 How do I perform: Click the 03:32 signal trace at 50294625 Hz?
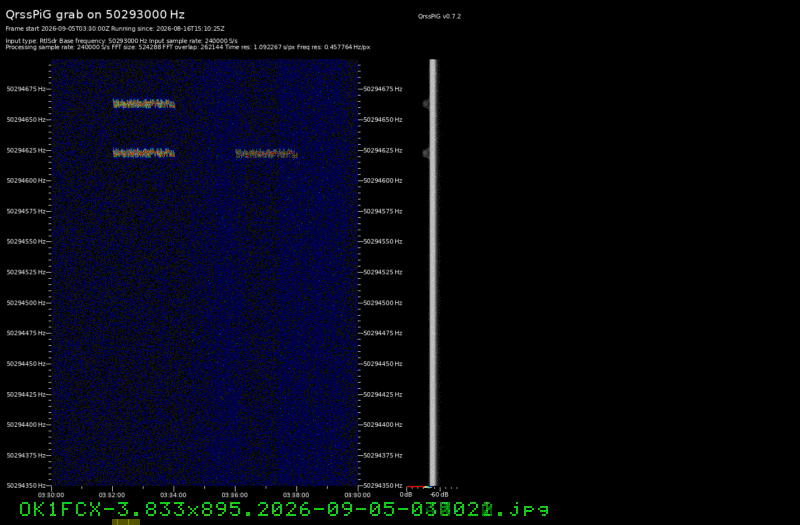point(144,153)
